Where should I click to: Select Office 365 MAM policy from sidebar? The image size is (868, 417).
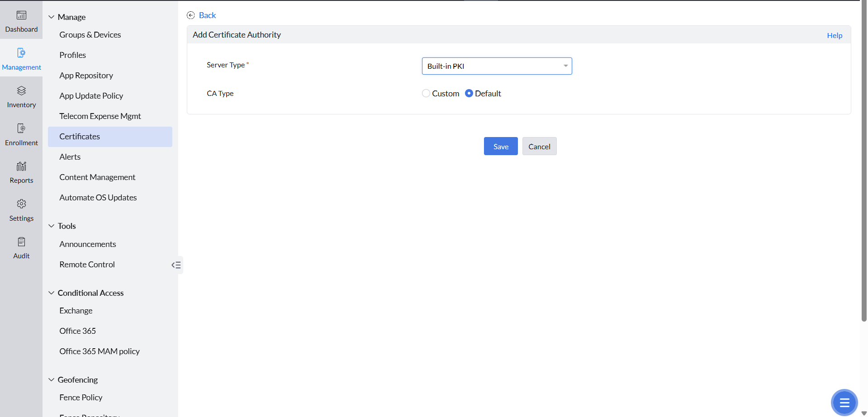99,351
